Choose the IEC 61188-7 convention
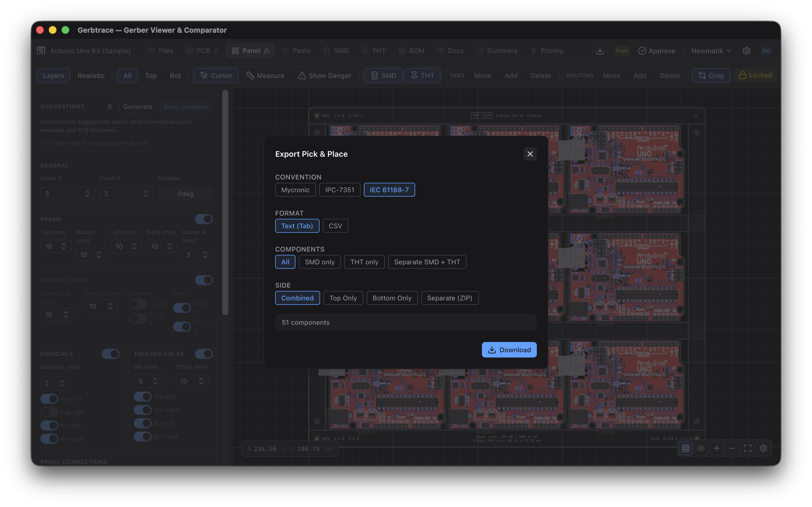Image resolution: width=812 pixels, height=507 pixels. 389,190
